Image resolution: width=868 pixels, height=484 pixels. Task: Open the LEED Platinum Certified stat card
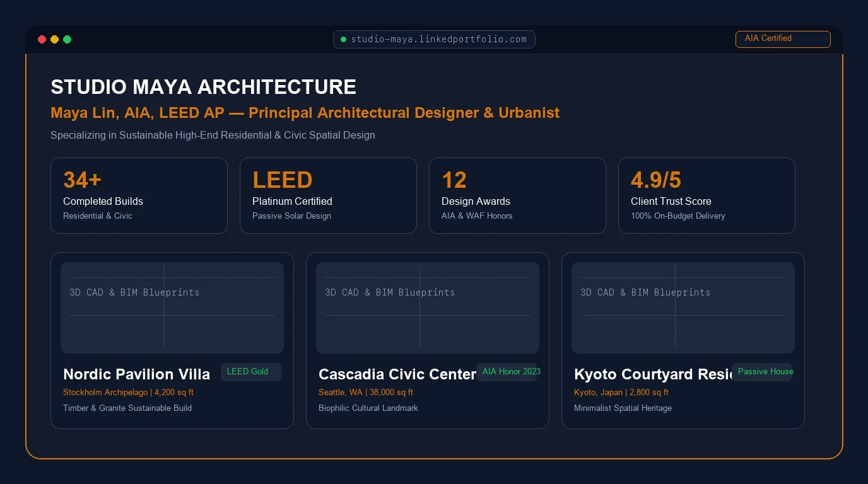click(328, 195)
